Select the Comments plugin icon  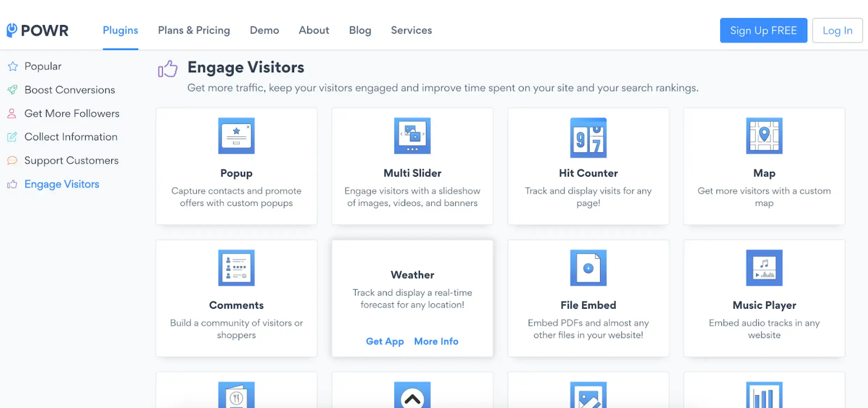pos(236,268)
